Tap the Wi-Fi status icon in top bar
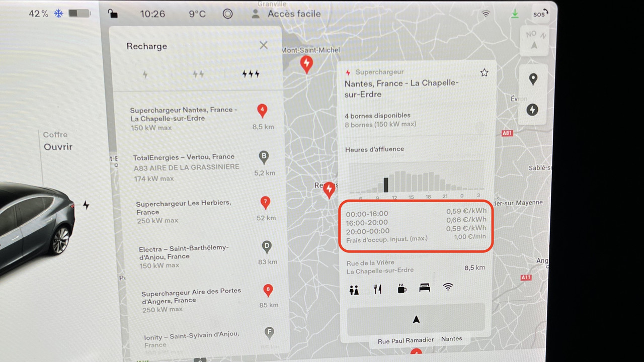The height and width of the screenshot is (362, 644). pos(486,14)
